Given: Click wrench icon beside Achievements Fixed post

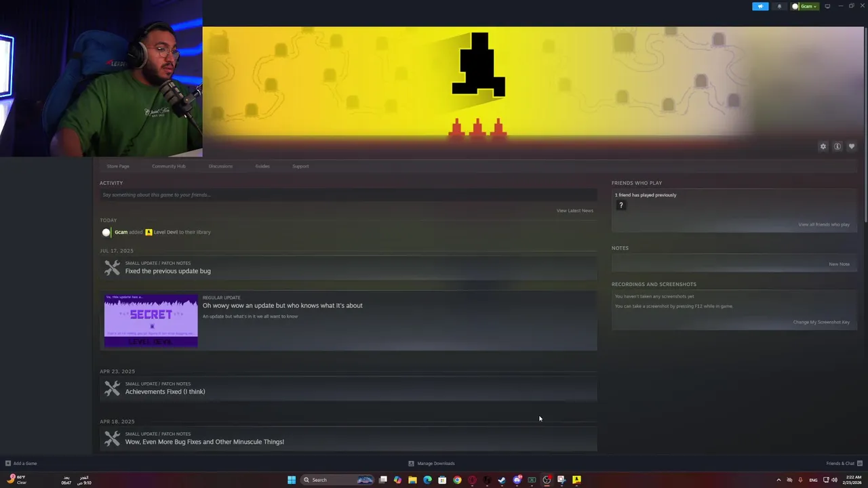Looking at the screenshot, I should (x=112, y=388).
